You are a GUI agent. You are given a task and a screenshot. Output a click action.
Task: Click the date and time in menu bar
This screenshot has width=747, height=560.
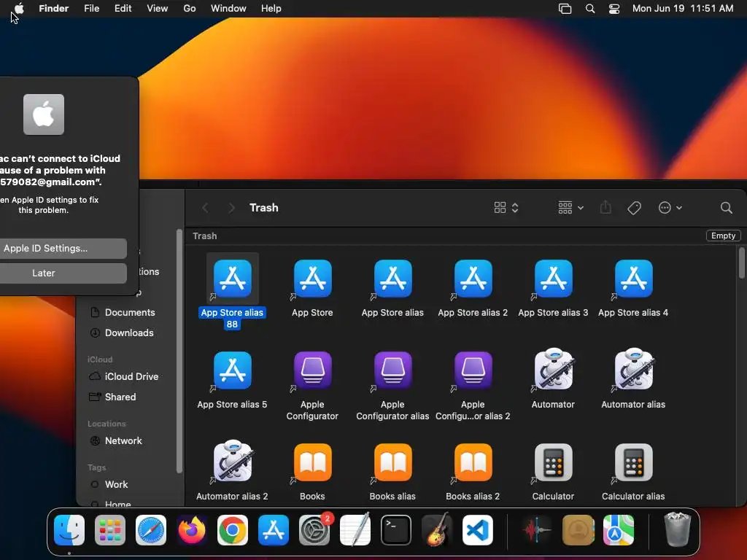tap(683, 9)
